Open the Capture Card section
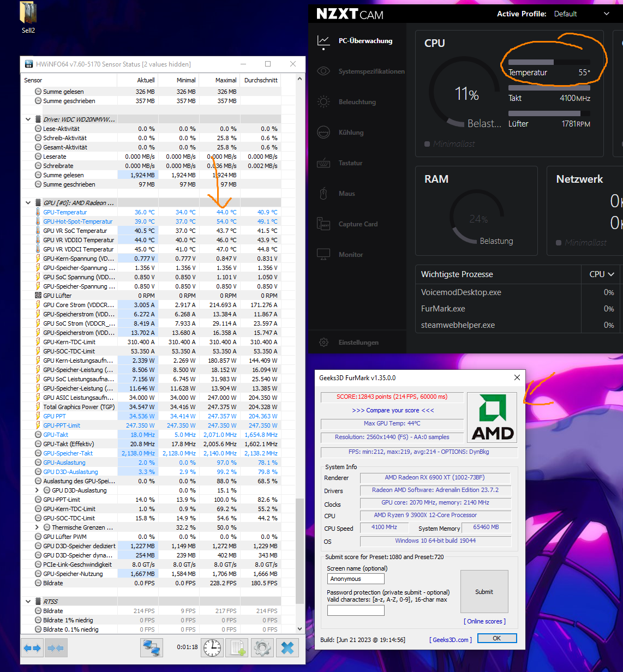The image size is (623, 672). 358,224
